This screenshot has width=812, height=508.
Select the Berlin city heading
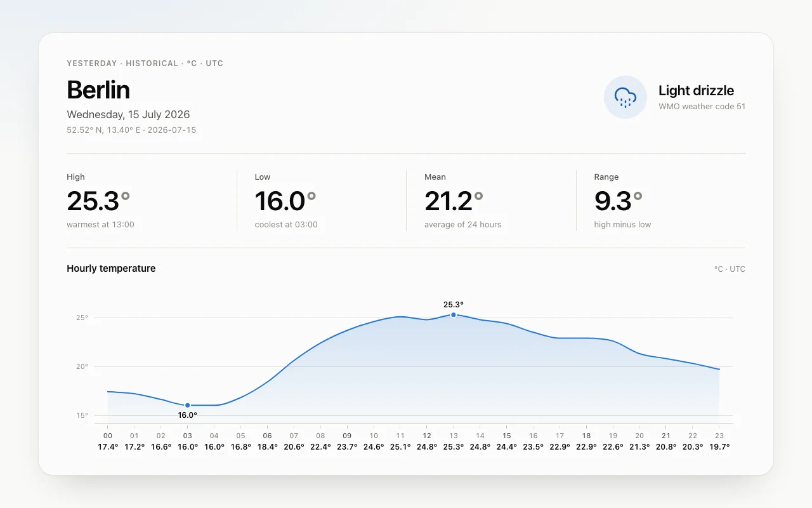click(98, 90)
